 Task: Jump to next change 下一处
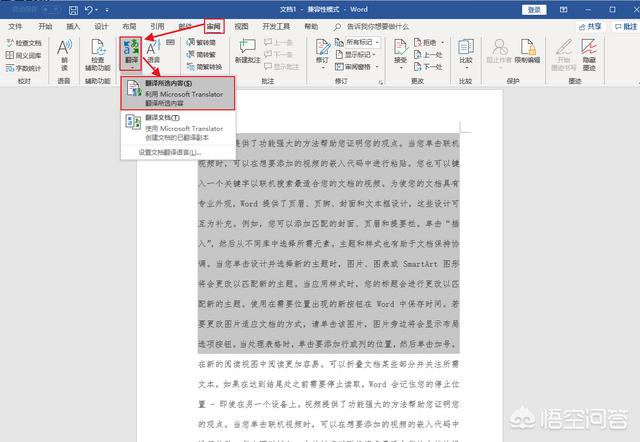pyautogui.click(x=428, y=67)
